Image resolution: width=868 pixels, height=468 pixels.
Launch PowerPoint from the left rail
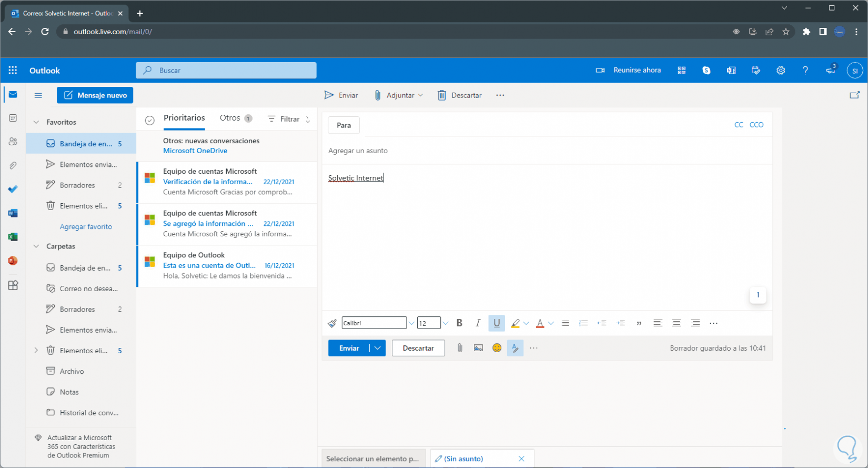(x=13, y=261)
